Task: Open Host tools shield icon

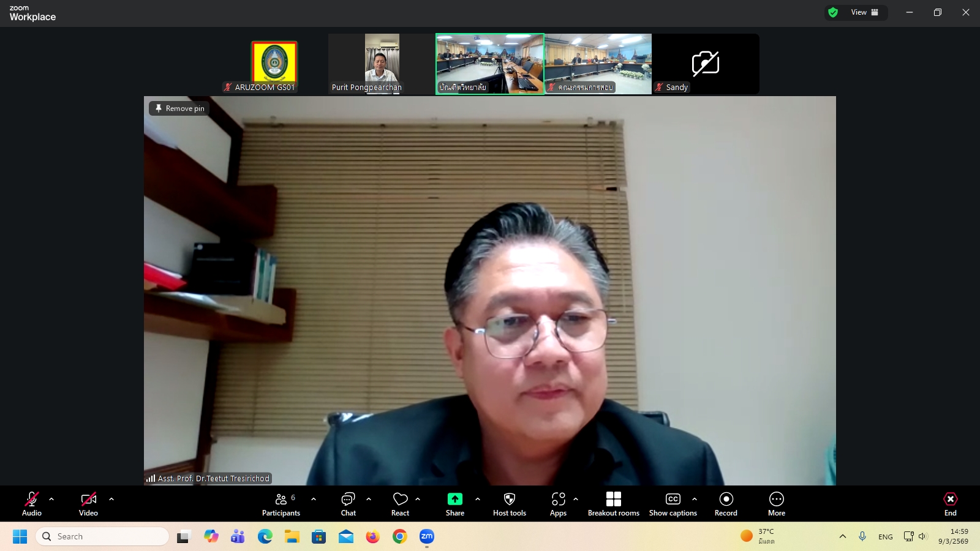Action: click(509, 504)
